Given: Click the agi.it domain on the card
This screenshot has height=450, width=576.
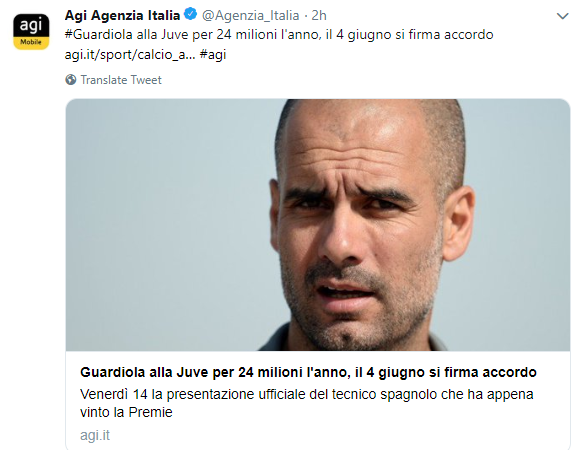Looking at the screenshot, I should [x=95, y=435].
